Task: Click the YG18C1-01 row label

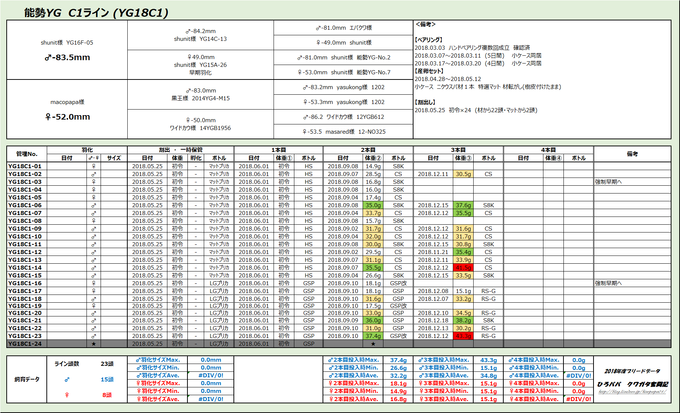Action: tap(25, 166)
